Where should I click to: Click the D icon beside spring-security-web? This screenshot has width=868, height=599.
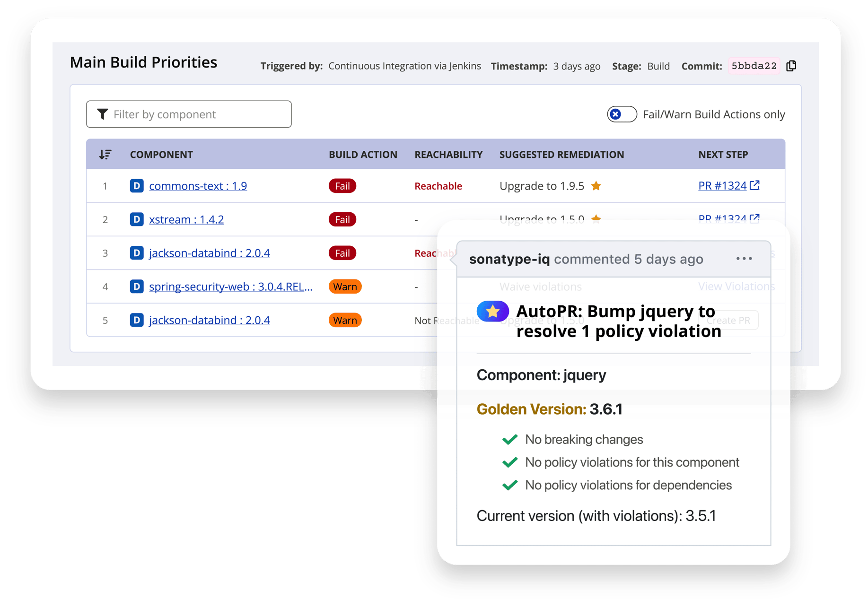pos(137,286)
